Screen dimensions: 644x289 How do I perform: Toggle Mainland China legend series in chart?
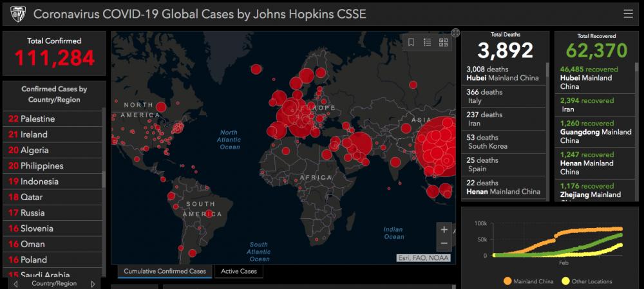tap(528, 281)
